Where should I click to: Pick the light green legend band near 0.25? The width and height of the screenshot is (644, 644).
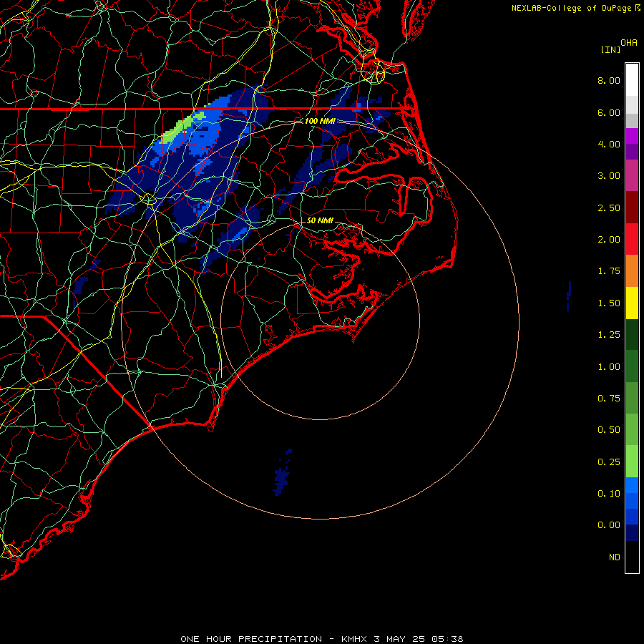click(632, 462)
